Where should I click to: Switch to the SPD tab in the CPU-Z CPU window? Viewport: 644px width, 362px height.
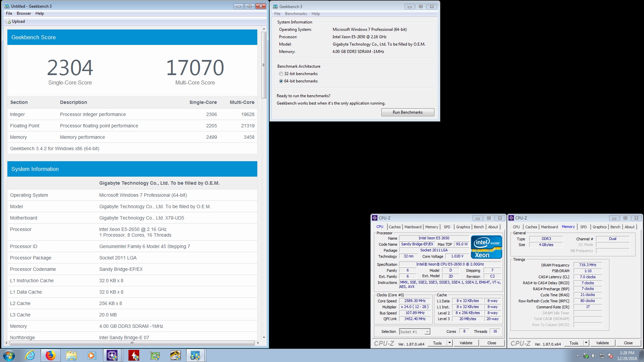pos(447,227)
